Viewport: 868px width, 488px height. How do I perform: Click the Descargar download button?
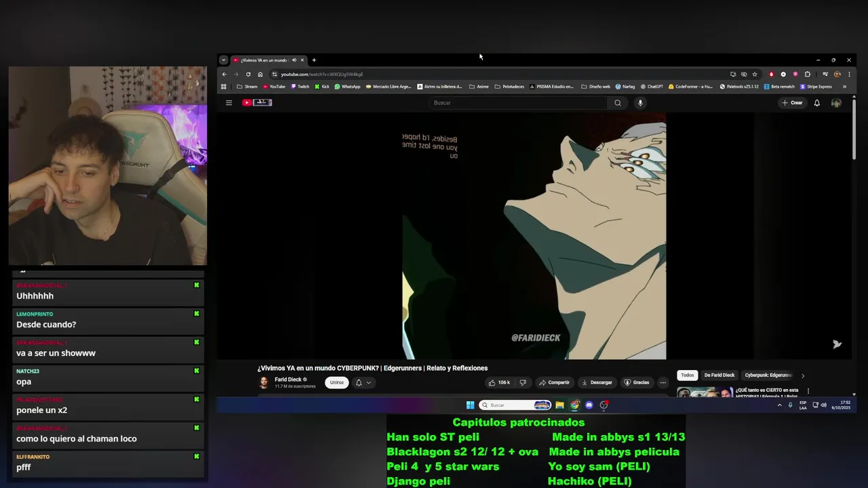(x=597, y=382)
